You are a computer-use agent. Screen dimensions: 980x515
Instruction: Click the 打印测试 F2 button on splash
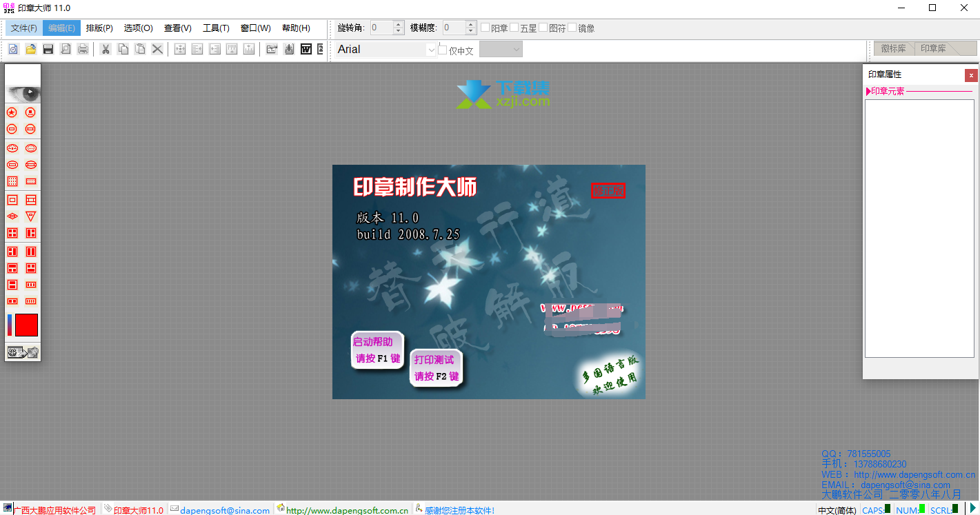click(436, 368)
